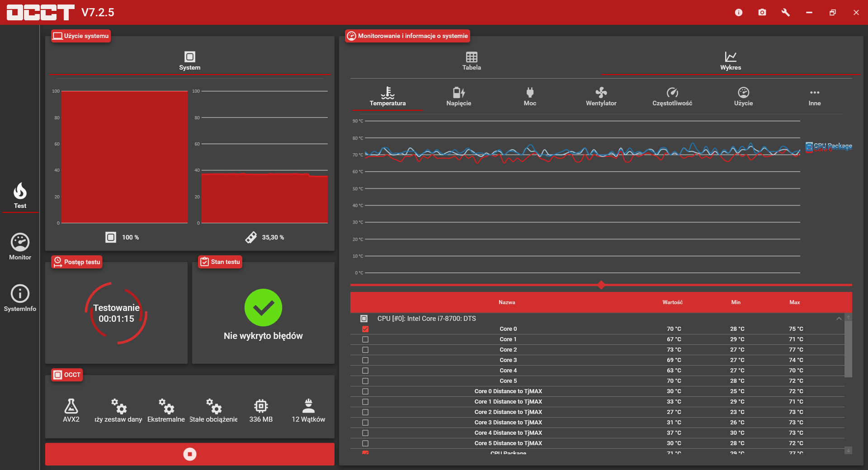Stop the running test

[x=190, y=454]
